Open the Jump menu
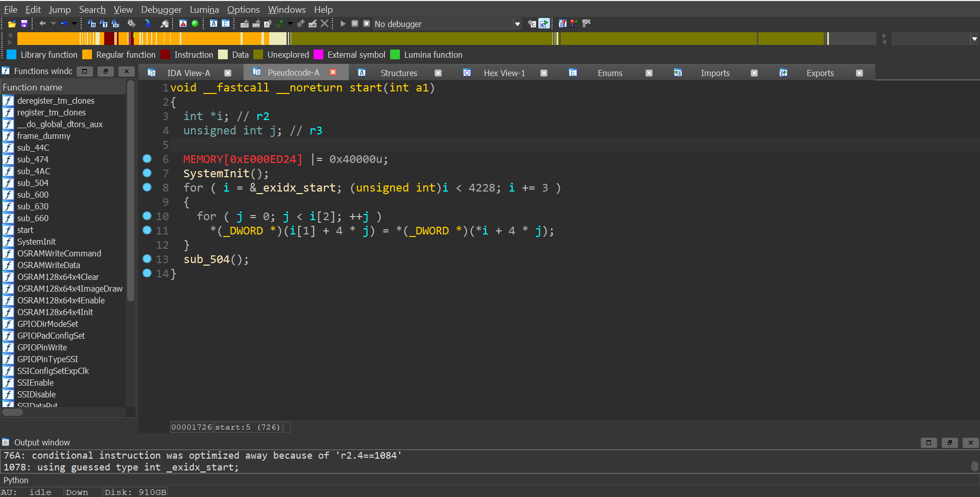Image resolution: width=980 pixels, height=497 pixels. [x=60, y=9]
